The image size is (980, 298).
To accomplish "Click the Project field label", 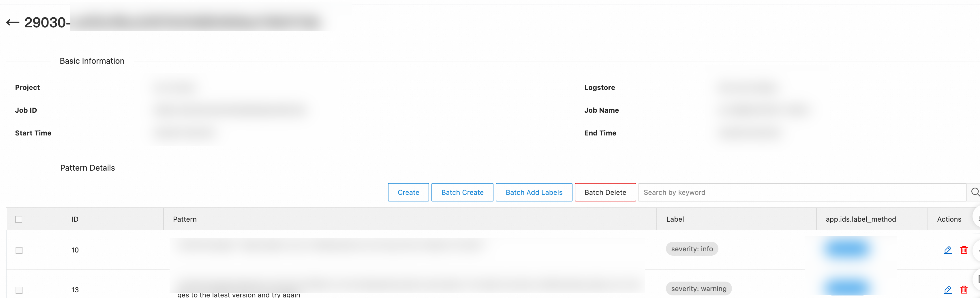I will click(27, 87).
